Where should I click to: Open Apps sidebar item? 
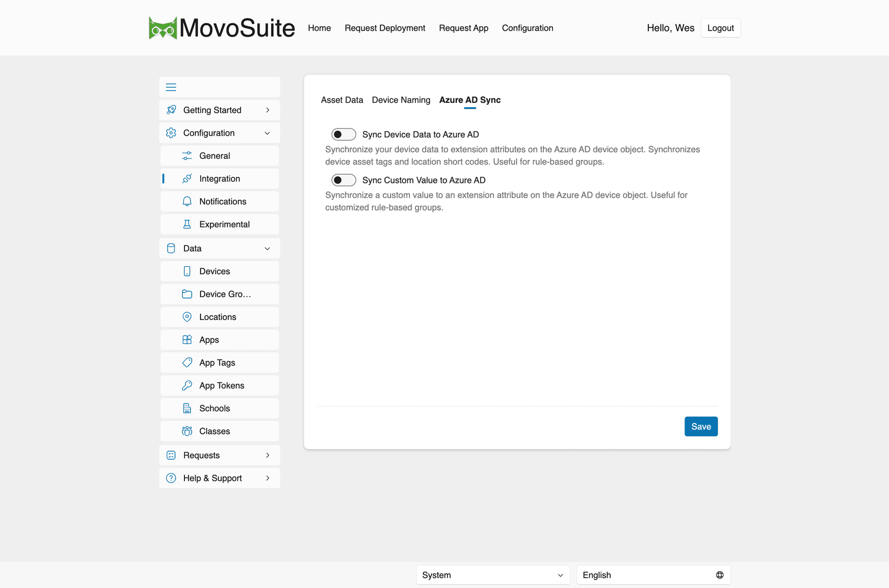(220, 340)
